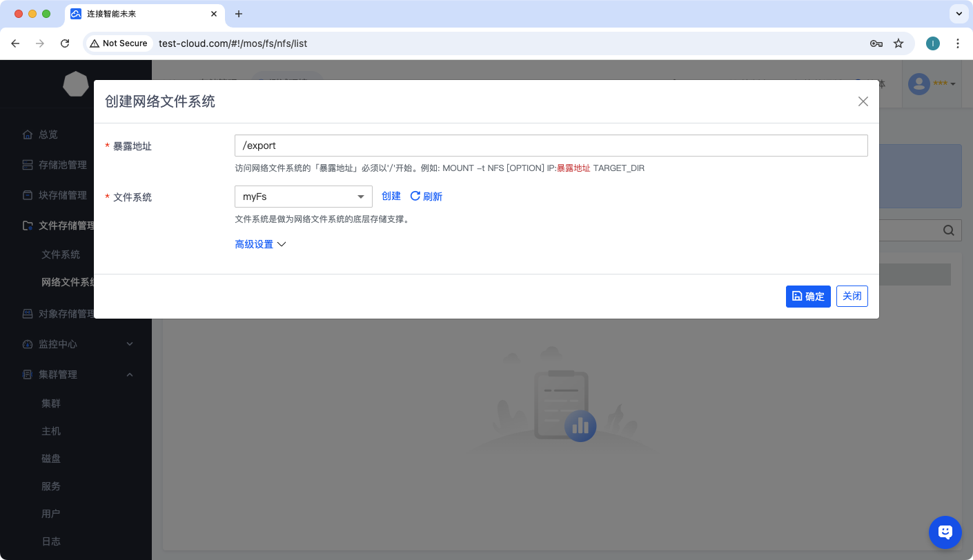Click the 存储池管理 storage pool icon
Viewport: 973px width, 560px height.
click(28, 165)
